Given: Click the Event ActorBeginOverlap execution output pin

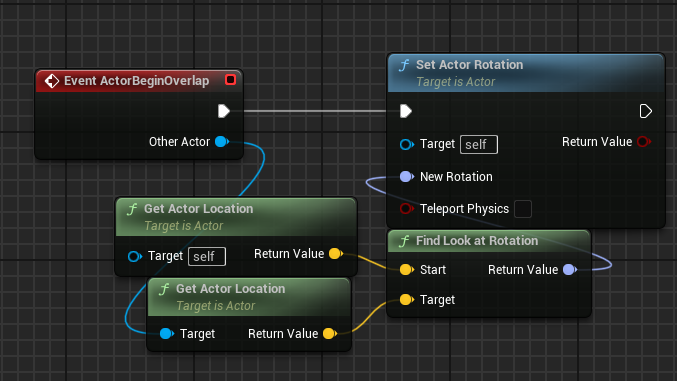Looking at the screenshot, I should coord(224,111).
